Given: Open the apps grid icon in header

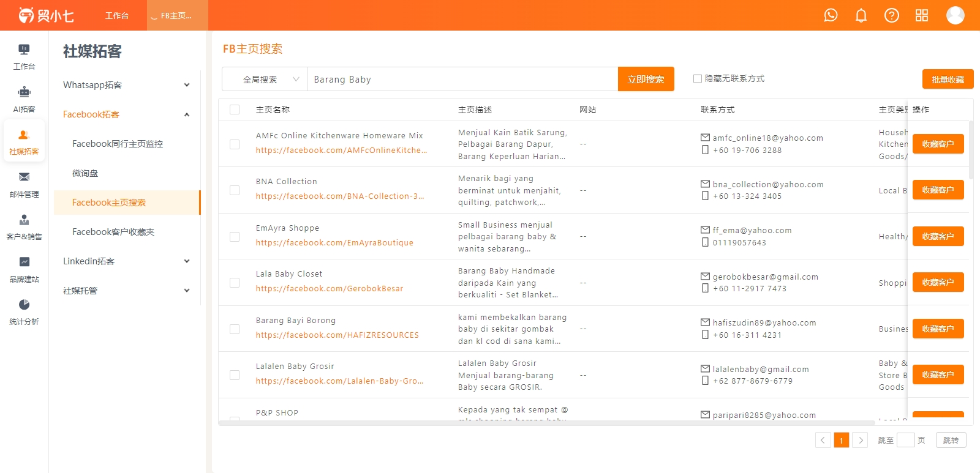Looking at the screenshot, I should (x=922, y=15).
